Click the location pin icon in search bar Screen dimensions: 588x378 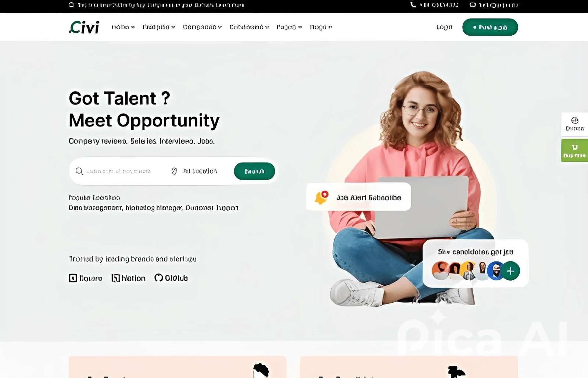174,171
